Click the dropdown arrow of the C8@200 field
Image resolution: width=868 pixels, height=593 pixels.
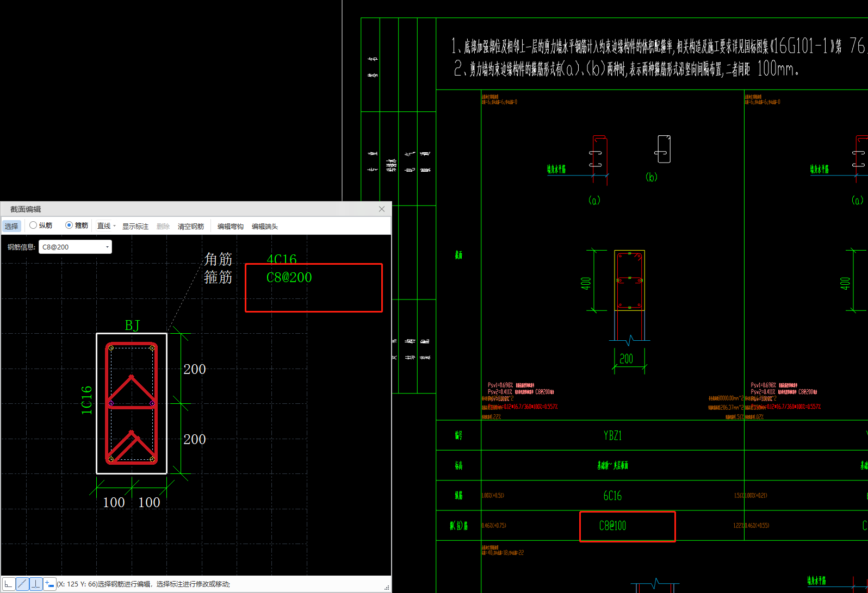[107, 247]
